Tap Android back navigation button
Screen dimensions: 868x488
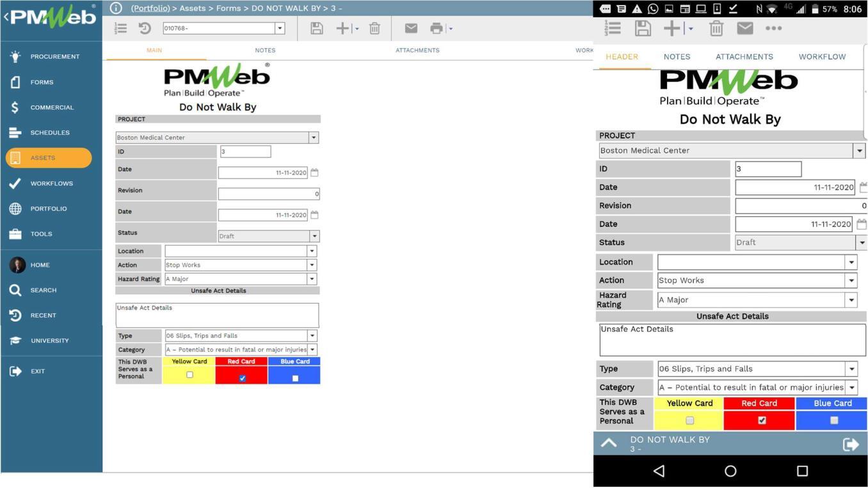(659, 471)
